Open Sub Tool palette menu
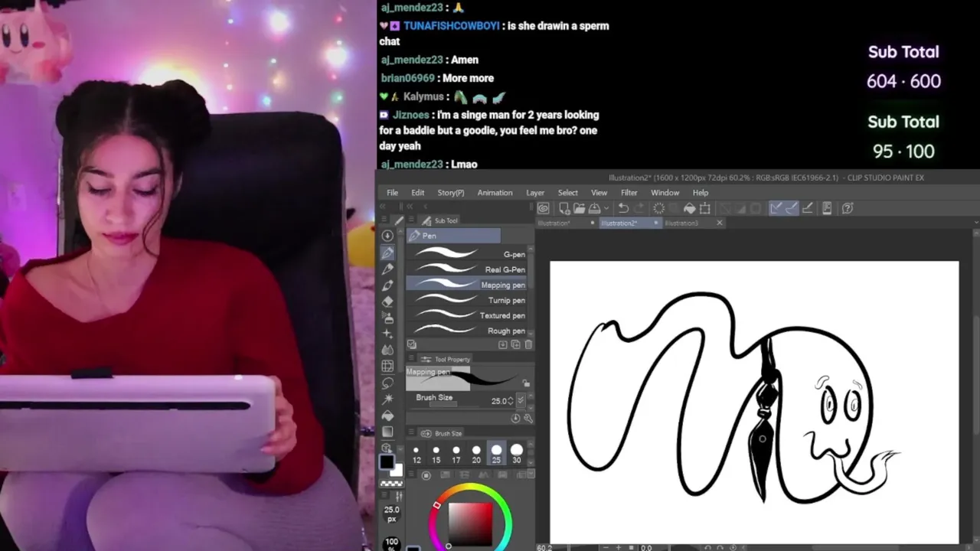Screen dimensions: 980x551 point(411,220)
